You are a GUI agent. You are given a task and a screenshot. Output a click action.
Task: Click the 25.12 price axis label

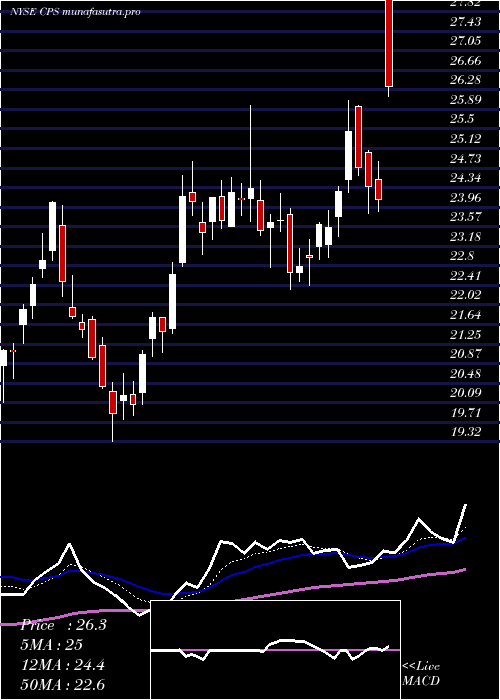click(x=466, y=138)
